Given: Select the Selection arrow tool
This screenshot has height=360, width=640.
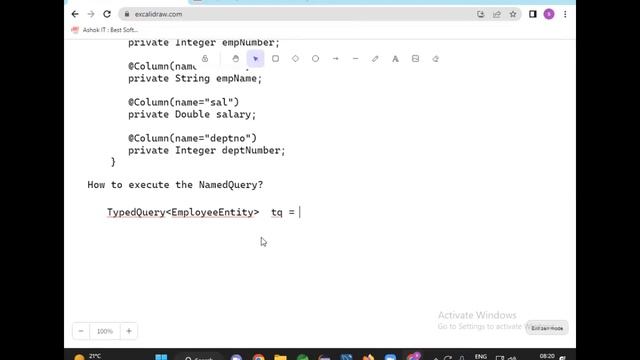Looking at the screenshot, I should [x=256, y=59].
